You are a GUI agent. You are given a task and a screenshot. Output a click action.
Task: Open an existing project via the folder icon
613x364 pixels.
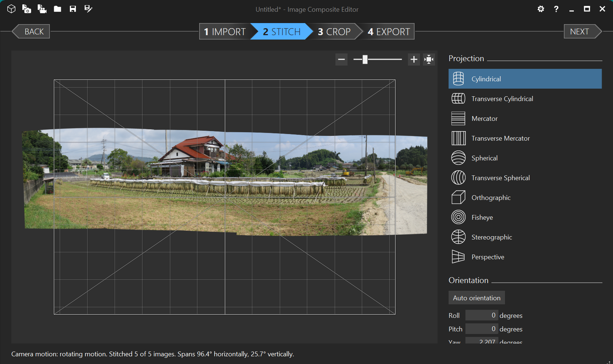coord(57,9)
